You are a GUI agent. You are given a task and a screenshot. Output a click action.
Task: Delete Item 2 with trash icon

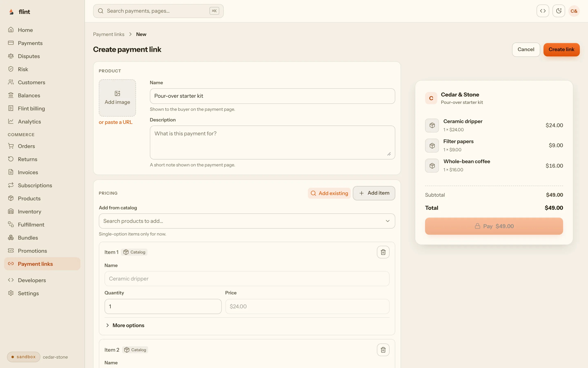click(383, 350)
